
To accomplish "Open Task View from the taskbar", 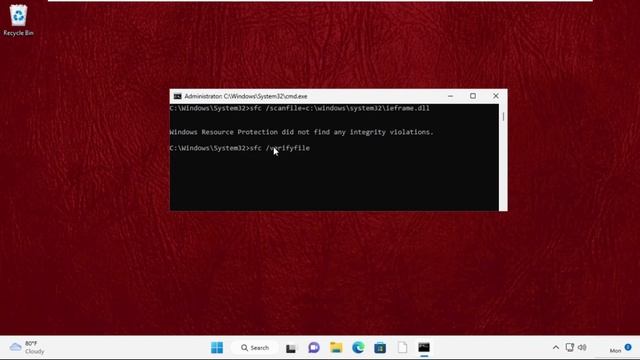I will (x=291, y=348).
